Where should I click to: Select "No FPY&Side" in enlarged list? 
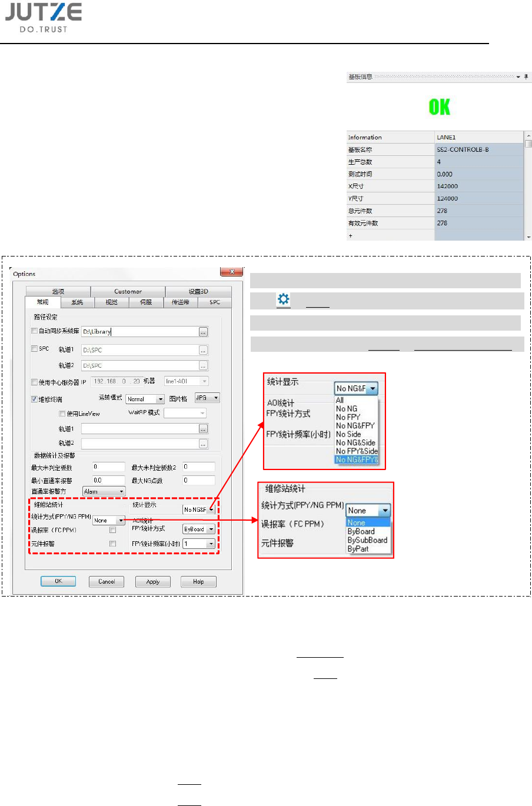point(357,451)
